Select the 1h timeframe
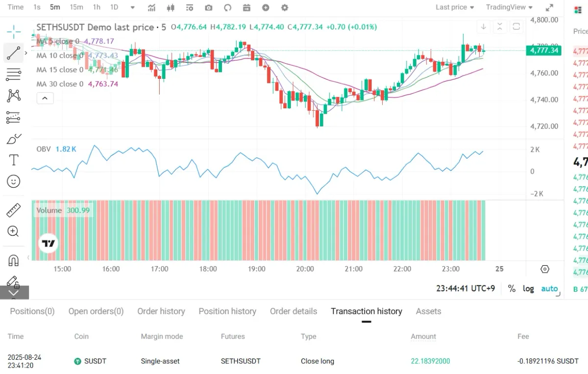 point(97,7)
